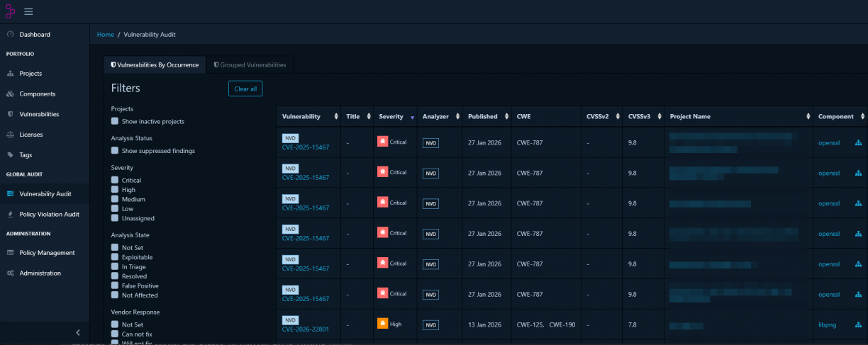Sort by the Component column
868x345 pixels.
pyautogui.click(x=840, y=116)
